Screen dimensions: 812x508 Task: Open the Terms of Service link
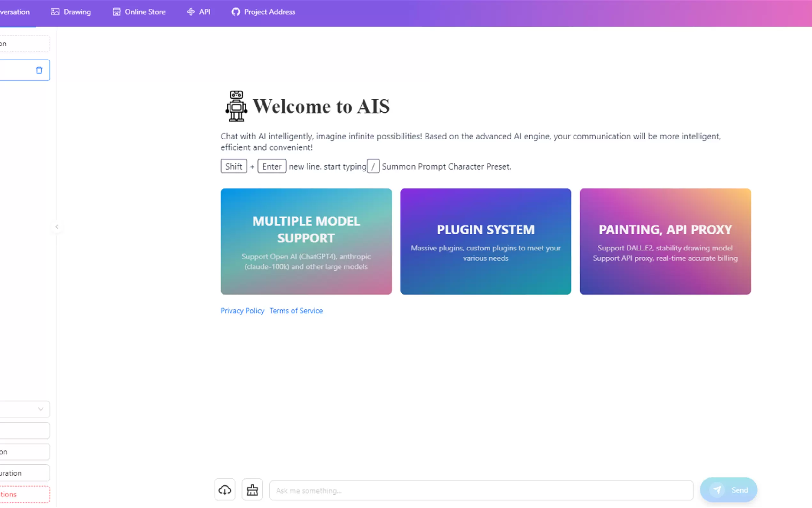(x=296, y=311)
